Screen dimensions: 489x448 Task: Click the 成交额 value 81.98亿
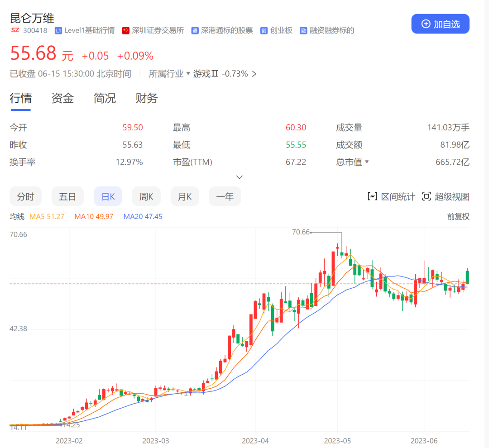click(455, 145)
